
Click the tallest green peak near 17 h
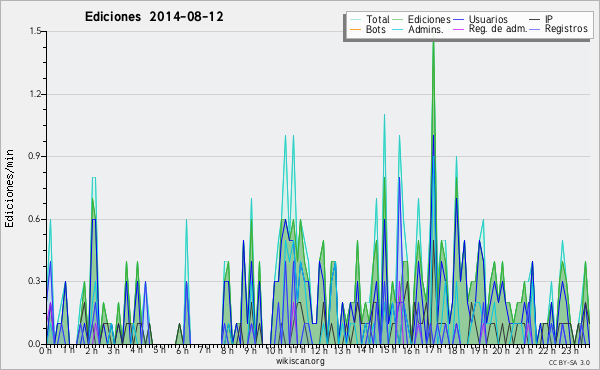pos(433,44)
